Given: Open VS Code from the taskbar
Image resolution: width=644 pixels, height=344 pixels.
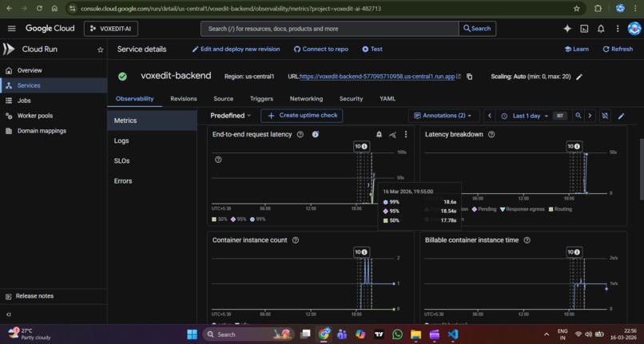Looking at the screenshot, I should click(453, 334).
